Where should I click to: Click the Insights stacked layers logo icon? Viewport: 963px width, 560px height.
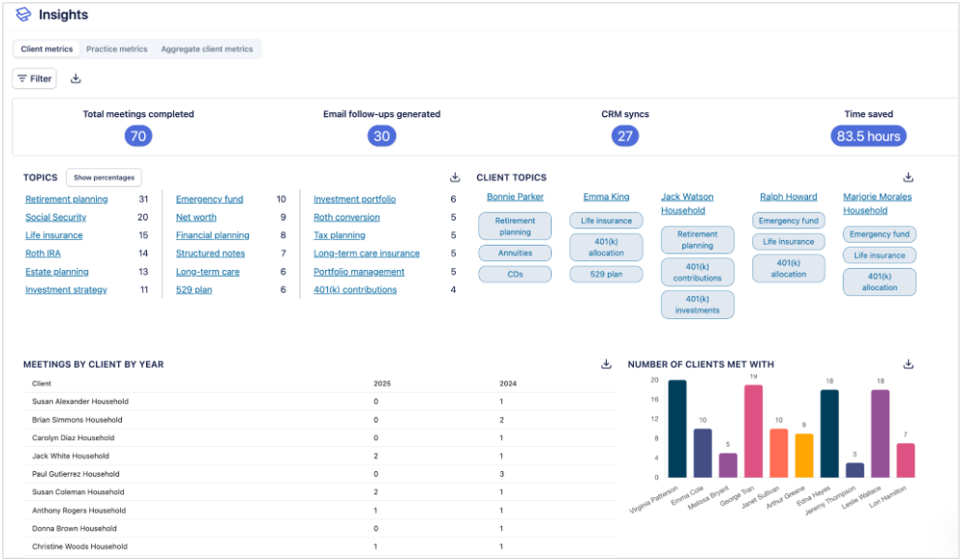(23, 15)
